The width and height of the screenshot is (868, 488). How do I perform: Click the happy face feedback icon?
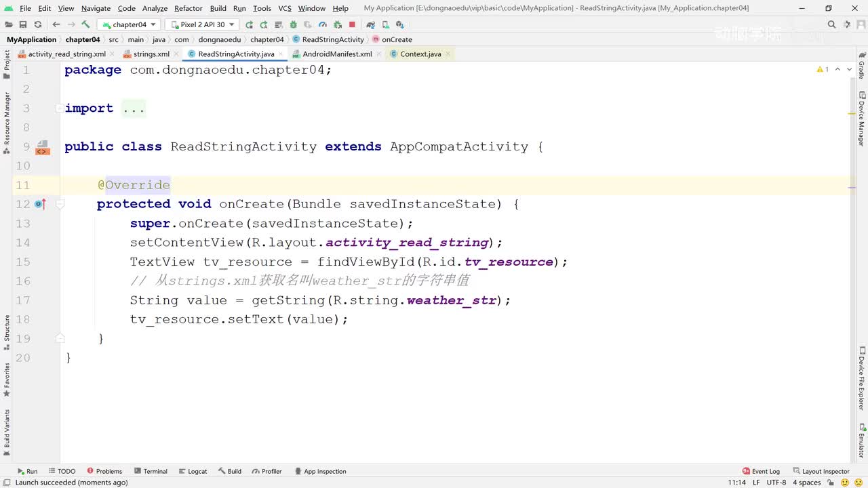(x=845, y=483)
